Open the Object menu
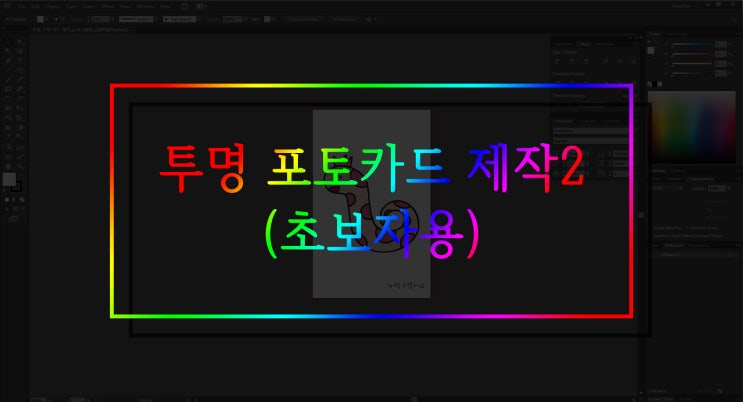Screen dimensions: 743x402 click(x=54, y=6)
